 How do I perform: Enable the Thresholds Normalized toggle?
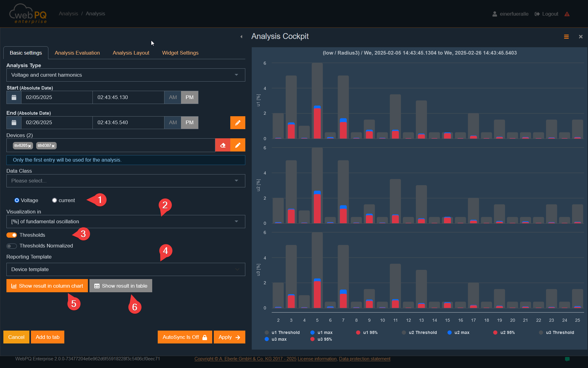12,246
